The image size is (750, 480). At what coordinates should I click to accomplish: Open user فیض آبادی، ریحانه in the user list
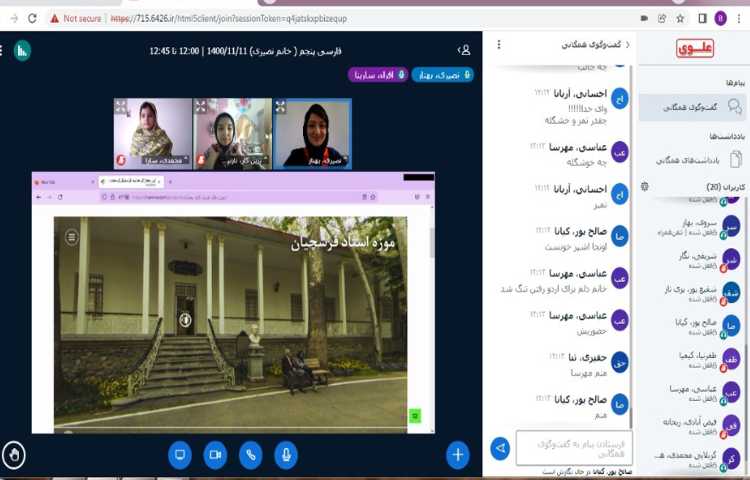point(692,426)
